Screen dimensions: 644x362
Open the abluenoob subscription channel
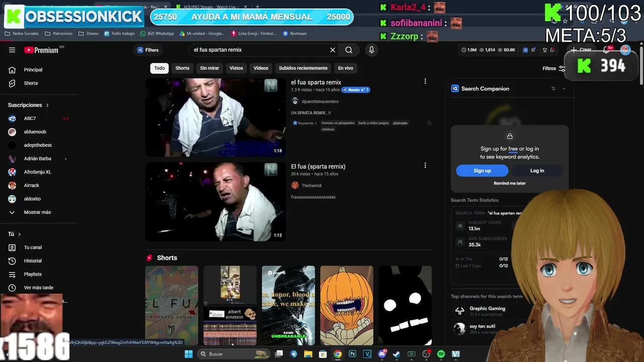point(35,132)
